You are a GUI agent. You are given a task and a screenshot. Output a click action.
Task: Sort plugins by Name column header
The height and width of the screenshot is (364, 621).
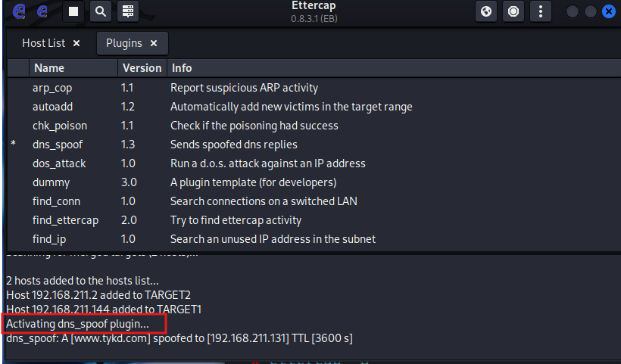tap(49, 68)
